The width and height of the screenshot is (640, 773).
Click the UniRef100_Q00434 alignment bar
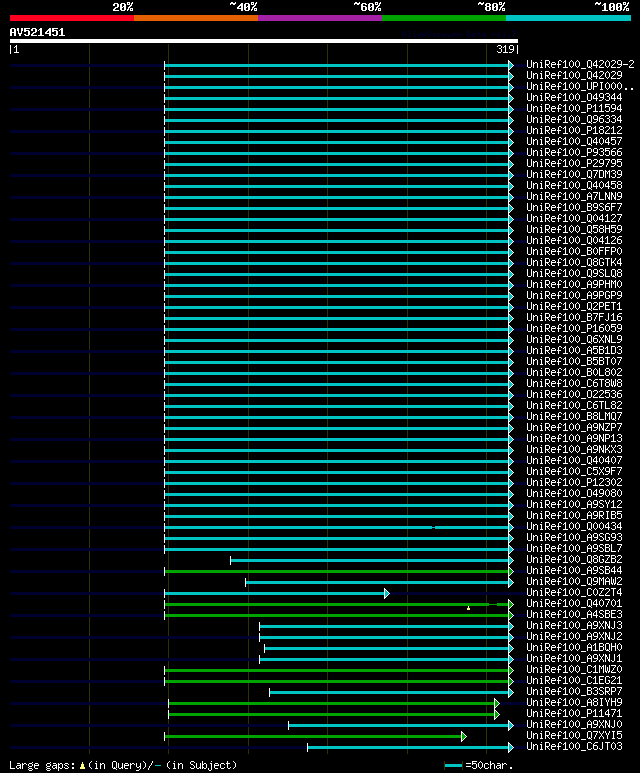339,527
